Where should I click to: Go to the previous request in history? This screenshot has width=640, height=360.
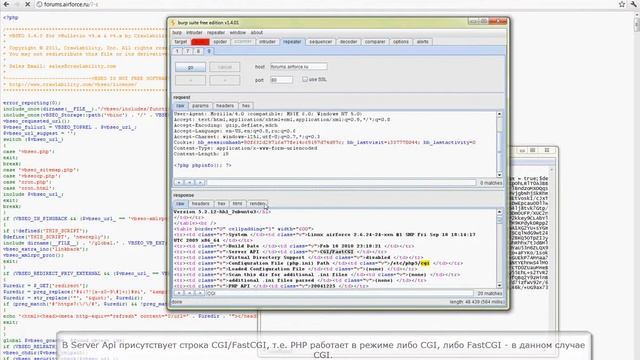(x=191, y=80)
